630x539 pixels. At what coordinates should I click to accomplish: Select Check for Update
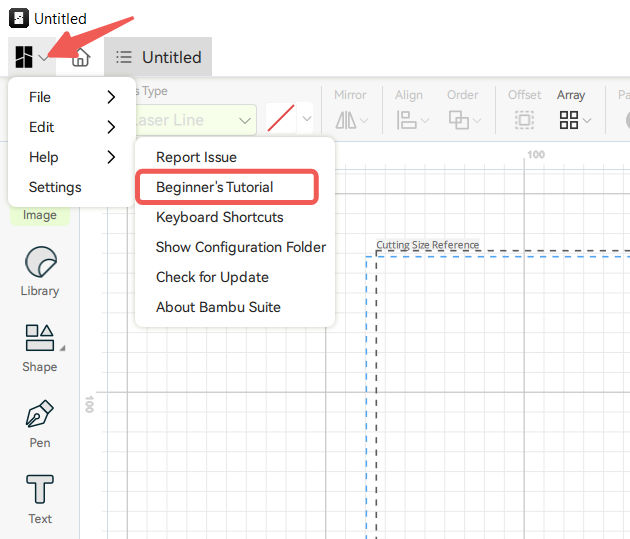pyautogui.click(x=235, y=277)
